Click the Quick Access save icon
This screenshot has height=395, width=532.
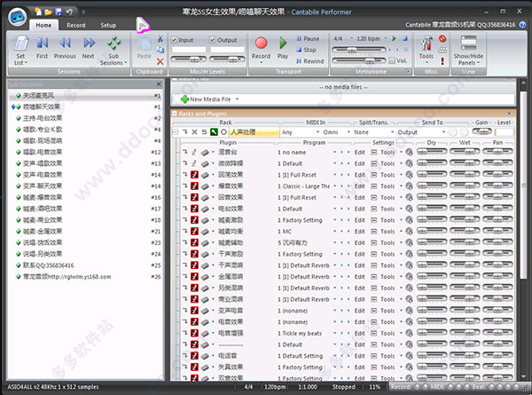pos(59,12)
